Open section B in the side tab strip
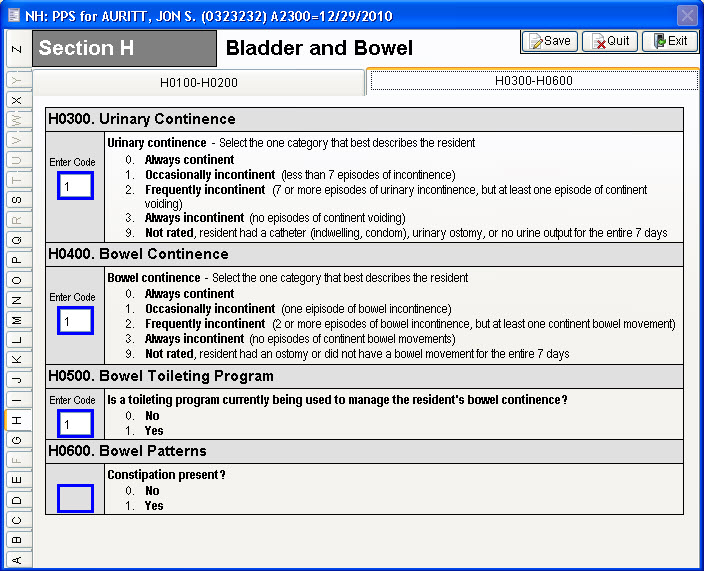The image size is (704, 571). click(17, 540)
